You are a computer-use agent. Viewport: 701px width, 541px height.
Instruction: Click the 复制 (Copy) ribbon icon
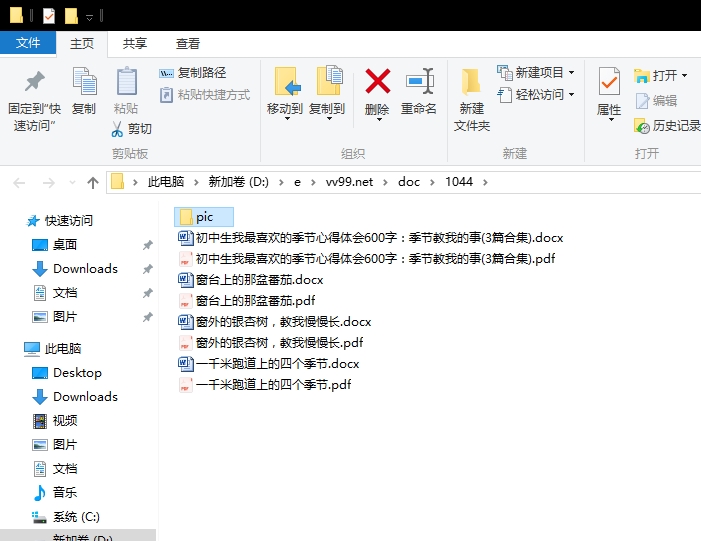tap(84, 81)
